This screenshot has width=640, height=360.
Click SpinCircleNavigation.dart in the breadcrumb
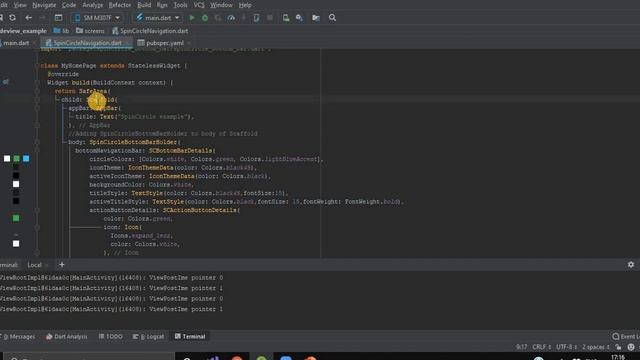[150, 31]
